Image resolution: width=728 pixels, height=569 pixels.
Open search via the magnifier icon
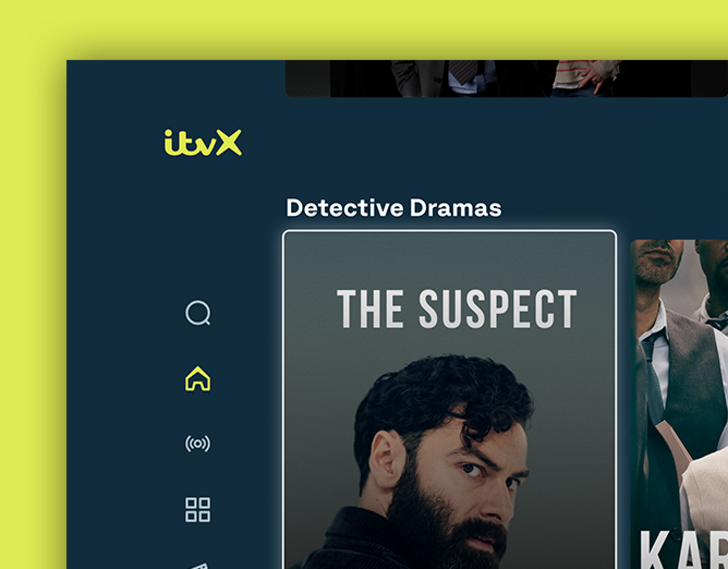[x=198, y=313]
